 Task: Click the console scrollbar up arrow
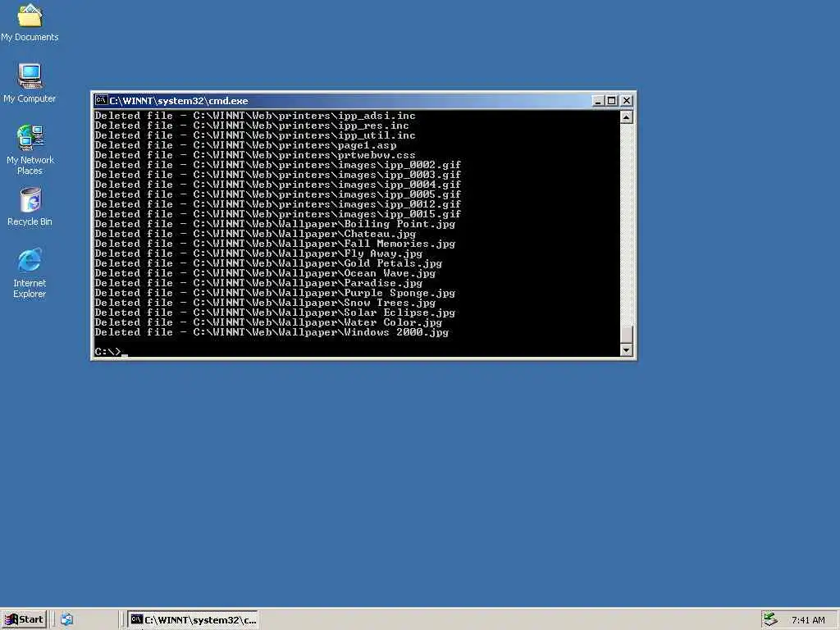(x=626, y=117)
